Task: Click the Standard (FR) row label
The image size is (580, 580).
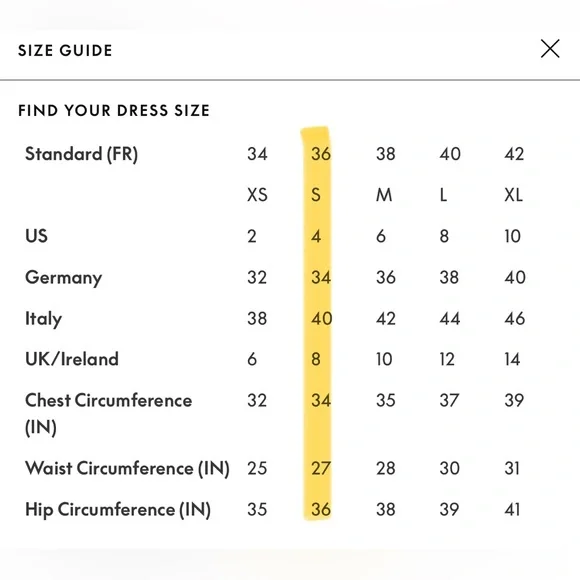Action: tap(81, 154)
